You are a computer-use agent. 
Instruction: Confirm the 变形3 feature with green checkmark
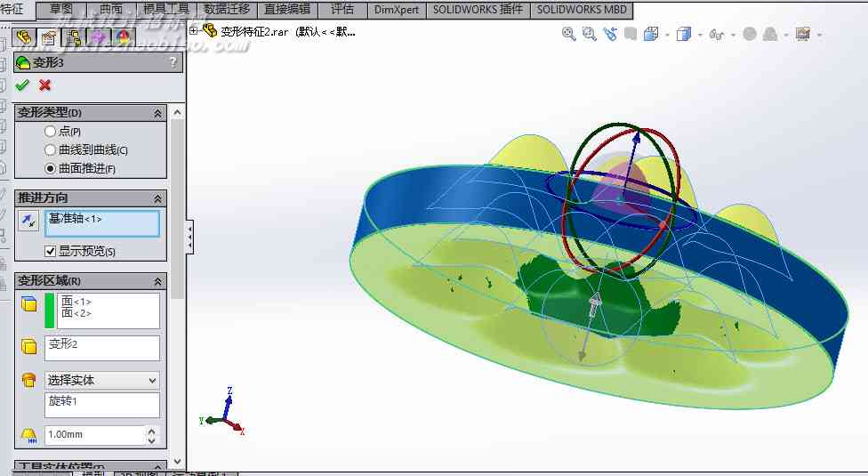coord(22,85)
